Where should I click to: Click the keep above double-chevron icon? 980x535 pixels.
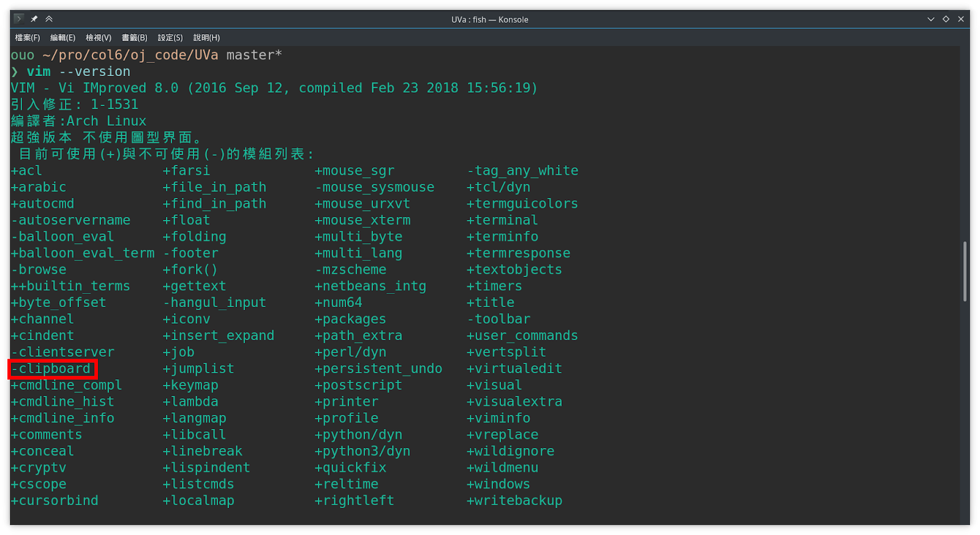49,19
